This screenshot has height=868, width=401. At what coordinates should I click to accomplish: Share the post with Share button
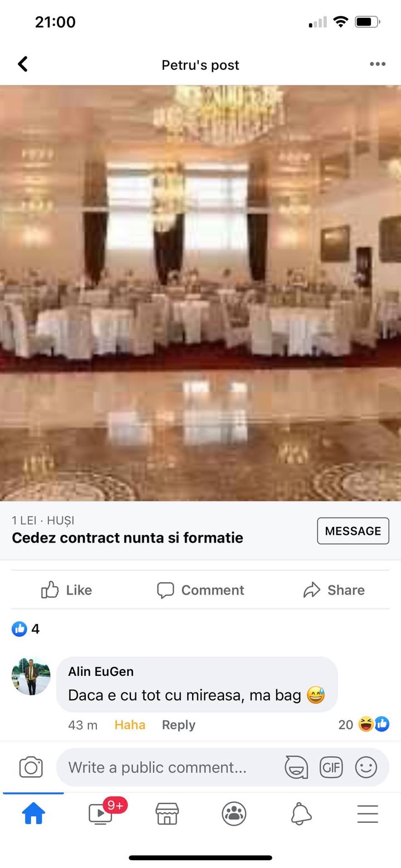[x=334, y=590]
